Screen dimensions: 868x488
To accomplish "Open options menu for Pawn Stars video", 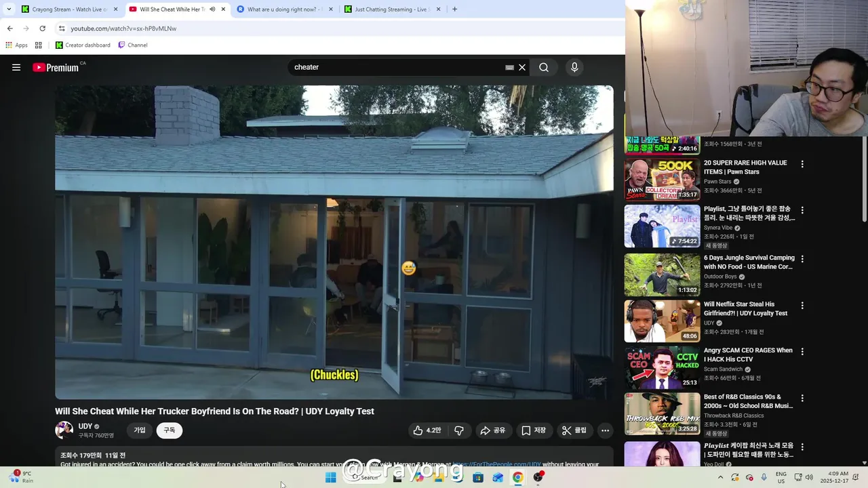I will click(x=802, y=164).
